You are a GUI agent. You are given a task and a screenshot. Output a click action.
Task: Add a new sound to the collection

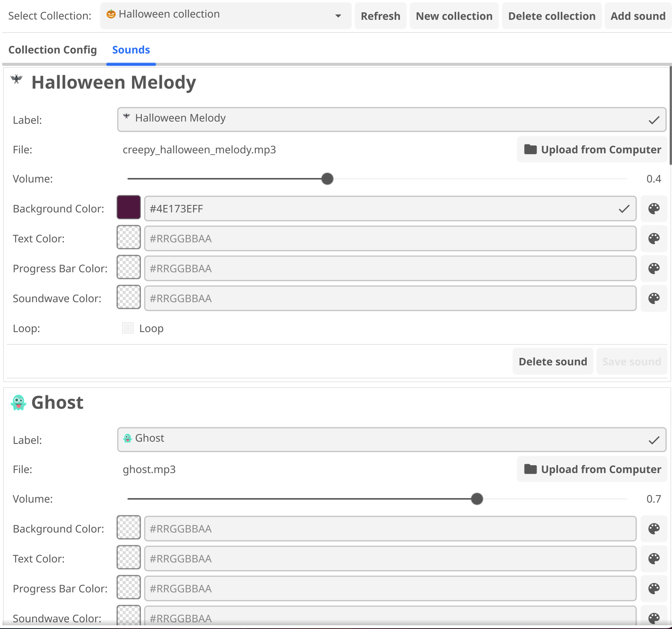[638, 16]
